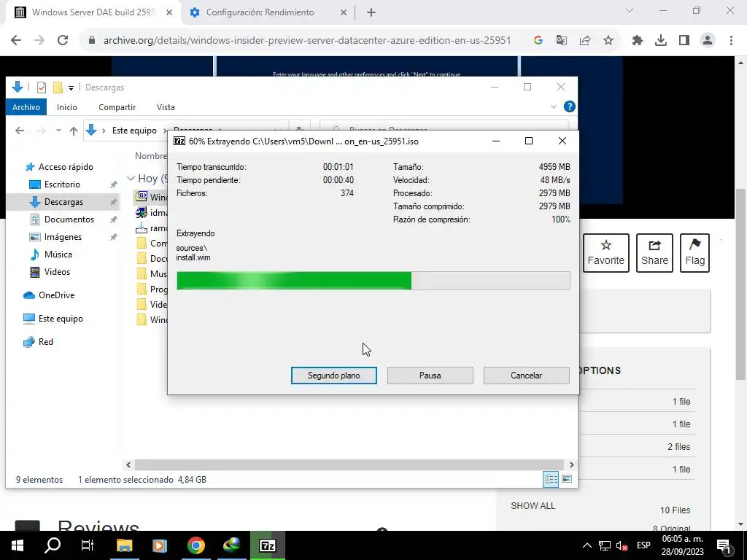Screen dimensions: 747x560
Task: Expand the Explorer ribbon chevron
Action: (x=554, y=106)
